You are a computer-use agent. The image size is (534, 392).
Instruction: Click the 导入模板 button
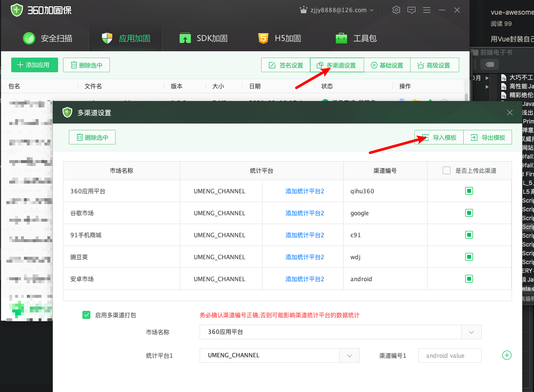click(439, 137)
